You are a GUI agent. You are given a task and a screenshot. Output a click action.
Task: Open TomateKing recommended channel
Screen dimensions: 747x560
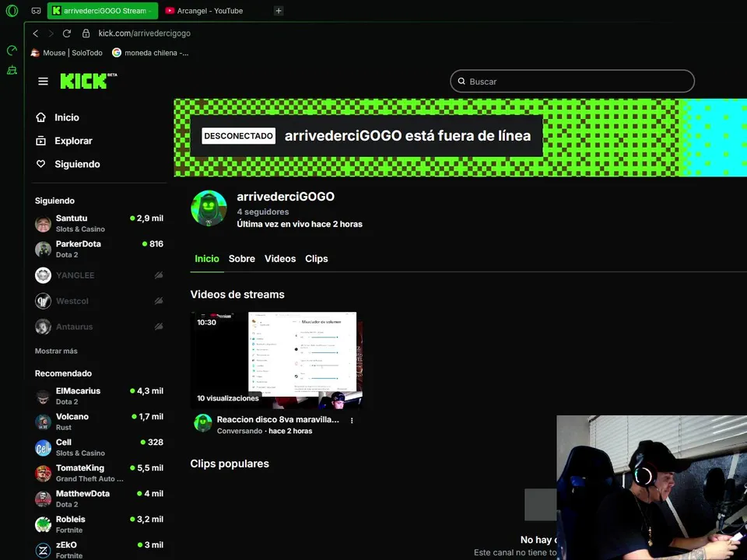(99, 474)
